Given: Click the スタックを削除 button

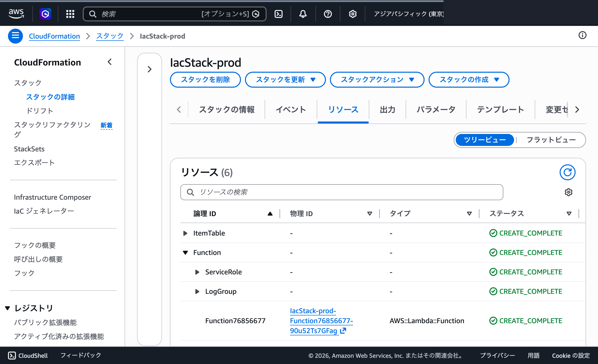Looking at the screenshot, I should [205, 80].
